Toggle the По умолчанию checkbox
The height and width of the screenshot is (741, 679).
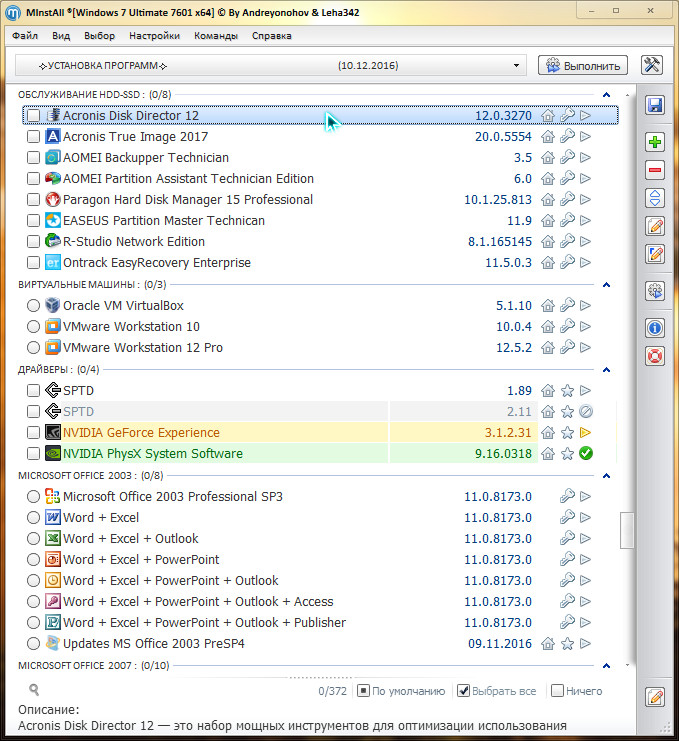tap(363, 691)
